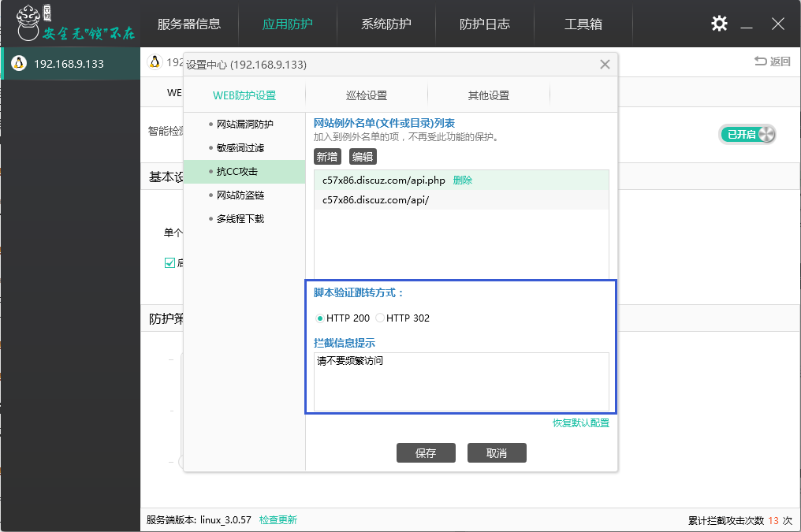The height and width of the screenshot is (532, 801).
Task: Click the Linux penguin icon beside 192.168.9.133
Action: tap(19, 63)
